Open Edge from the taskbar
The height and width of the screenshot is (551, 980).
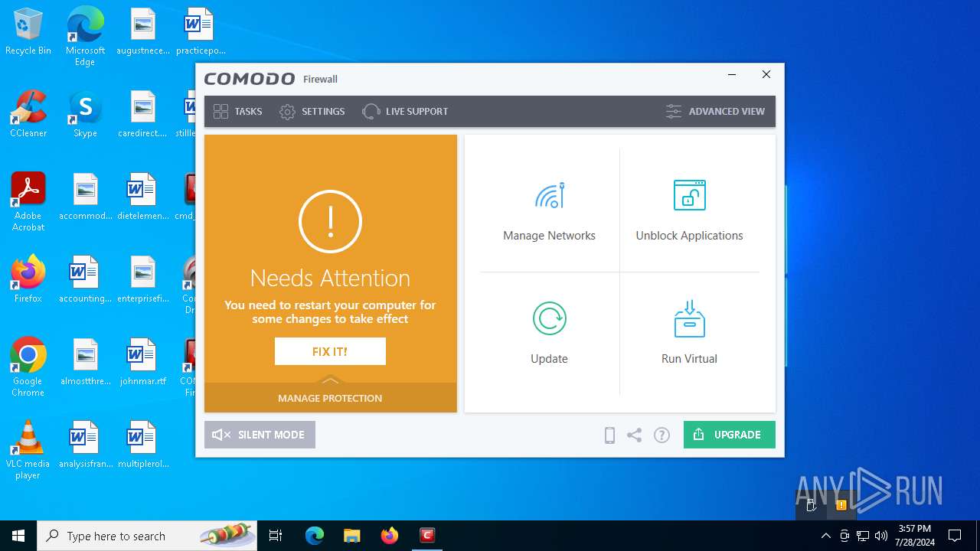[315, 536]
